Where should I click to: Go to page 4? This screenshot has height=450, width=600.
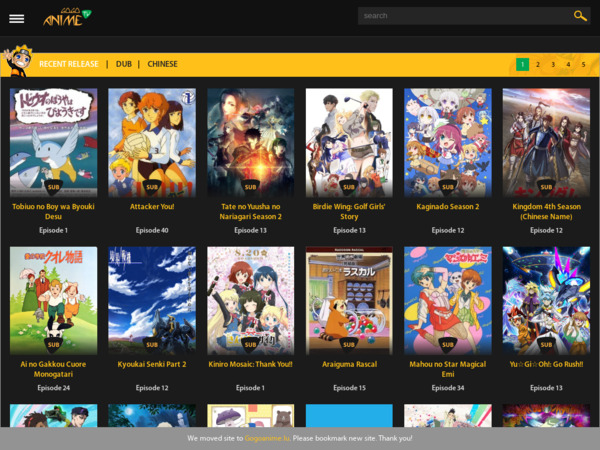coord(568,64)
